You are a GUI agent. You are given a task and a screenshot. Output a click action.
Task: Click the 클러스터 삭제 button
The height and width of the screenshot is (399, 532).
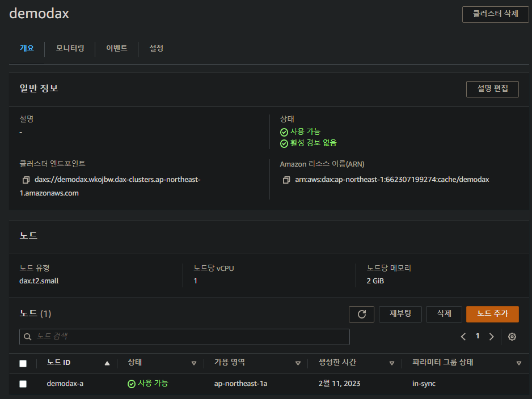coord(495,14)
